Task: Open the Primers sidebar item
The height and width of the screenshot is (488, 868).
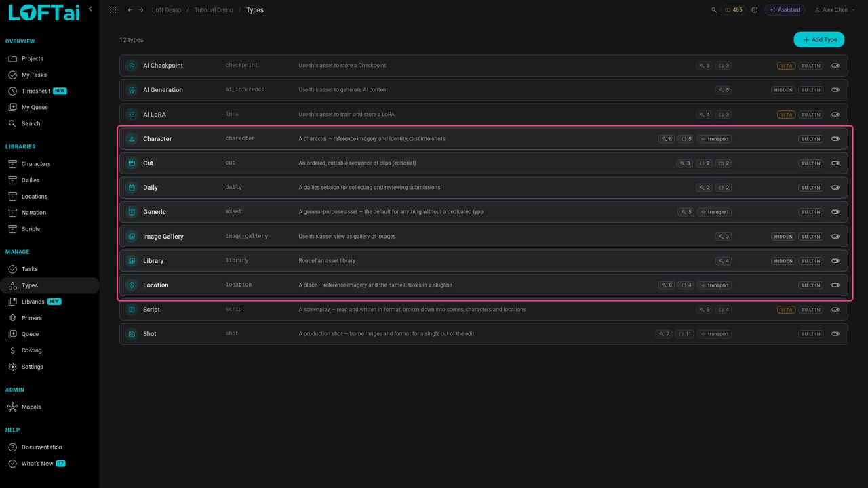Action: [x=50, y=318]
